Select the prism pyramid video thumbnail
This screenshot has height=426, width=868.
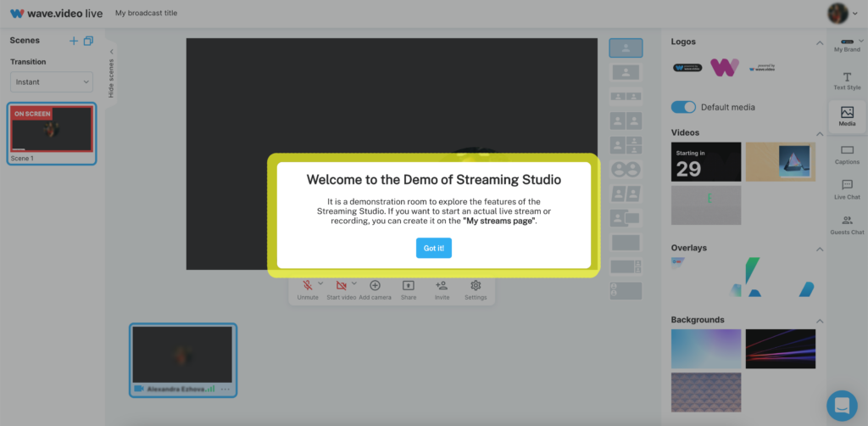[781, 162]
